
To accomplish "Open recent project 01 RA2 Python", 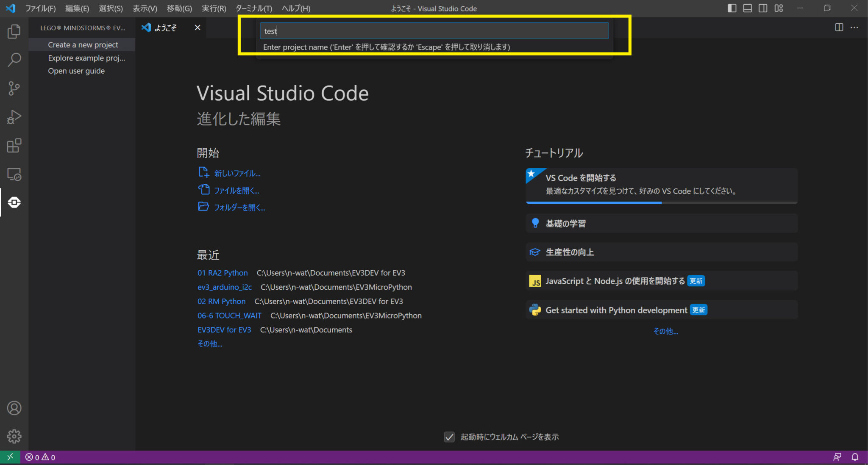I will (x=223, y=273).
